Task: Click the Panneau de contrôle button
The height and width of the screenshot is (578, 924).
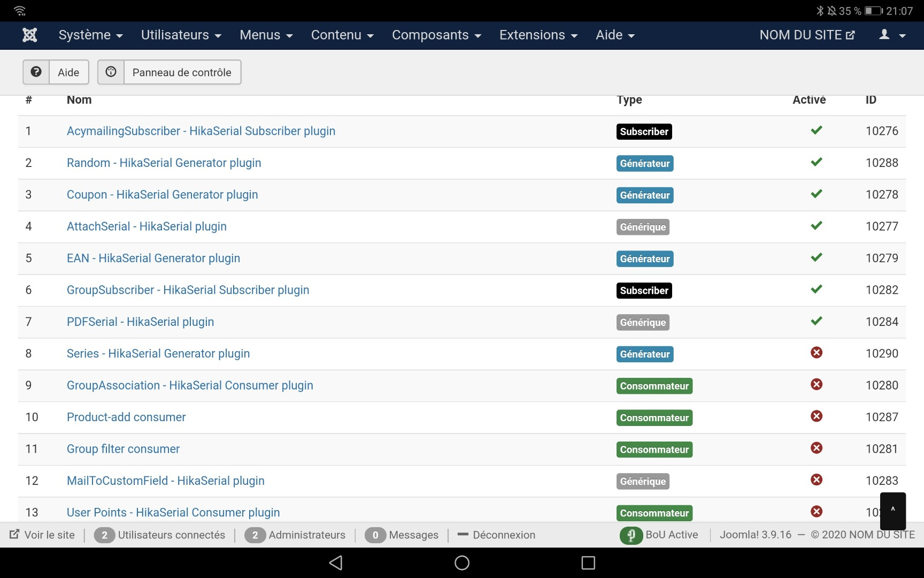Action: 169,72
